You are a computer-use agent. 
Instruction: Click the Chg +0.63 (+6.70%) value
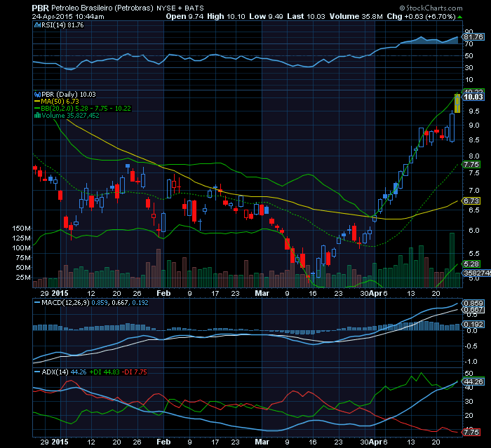pyautogui.click(x=421, y=17)
